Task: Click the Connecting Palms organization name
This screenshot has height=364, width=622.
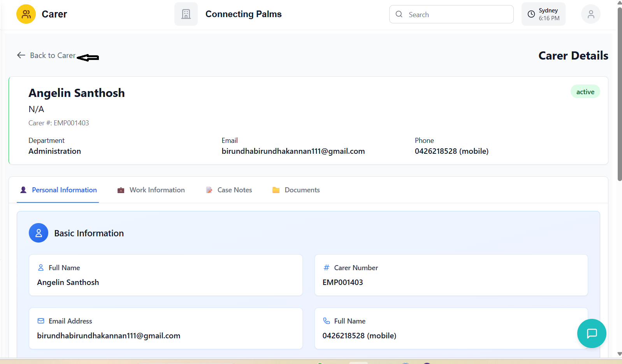Action: point(243,14)
